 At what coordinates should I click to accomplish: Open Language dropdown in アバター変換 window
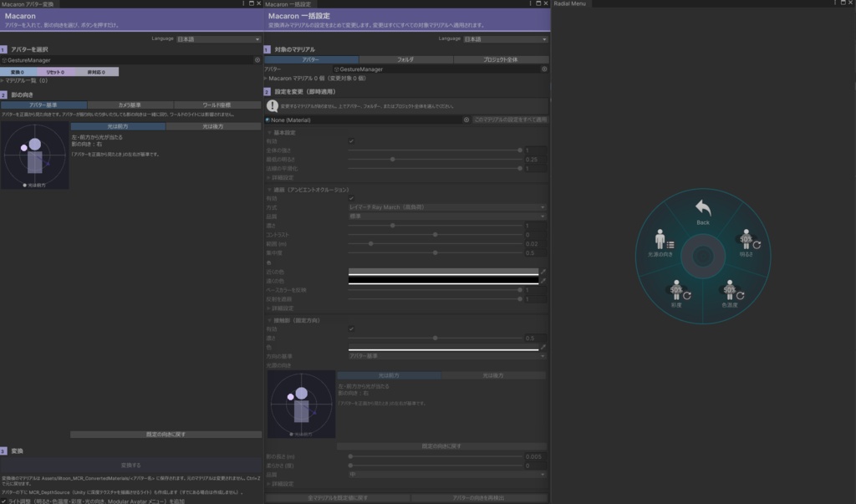coord(218,39)
